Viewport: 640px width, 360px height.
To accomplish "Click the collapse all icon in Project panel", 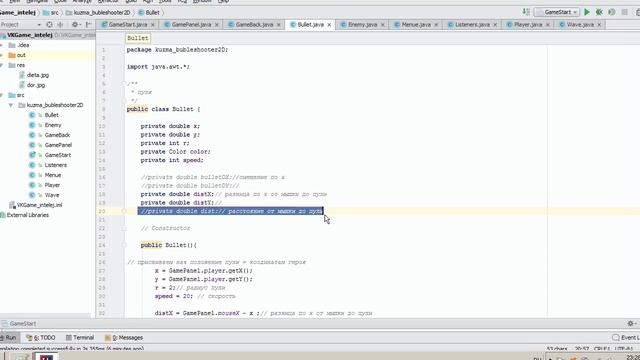I will [60, 24].
